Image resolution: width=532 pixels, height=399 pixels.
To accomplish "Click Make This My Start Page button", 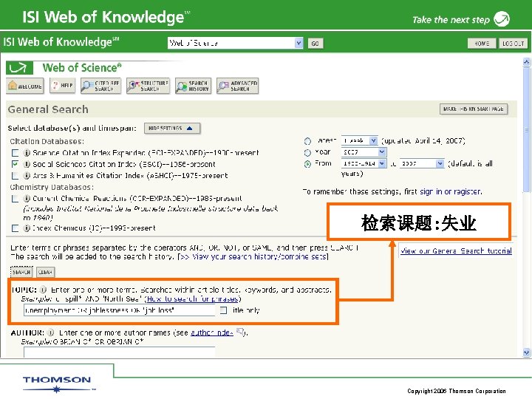I will 474,109.
